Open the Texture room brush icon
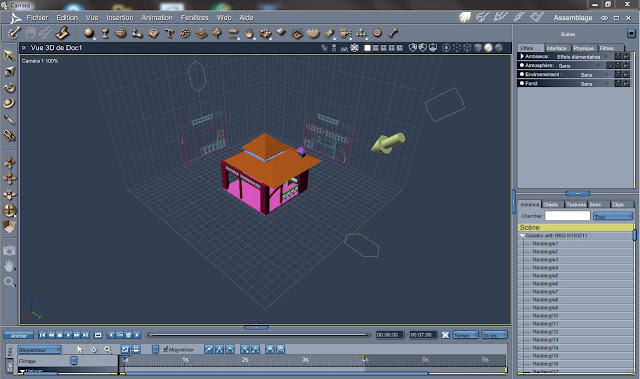640x379 pixels. coord(519,17)
